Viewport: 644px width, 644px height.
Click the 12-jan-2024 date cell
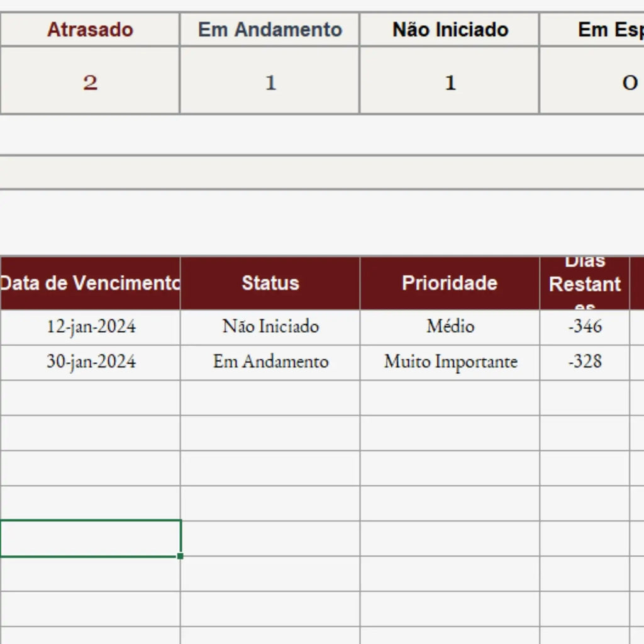click(90, 327)
